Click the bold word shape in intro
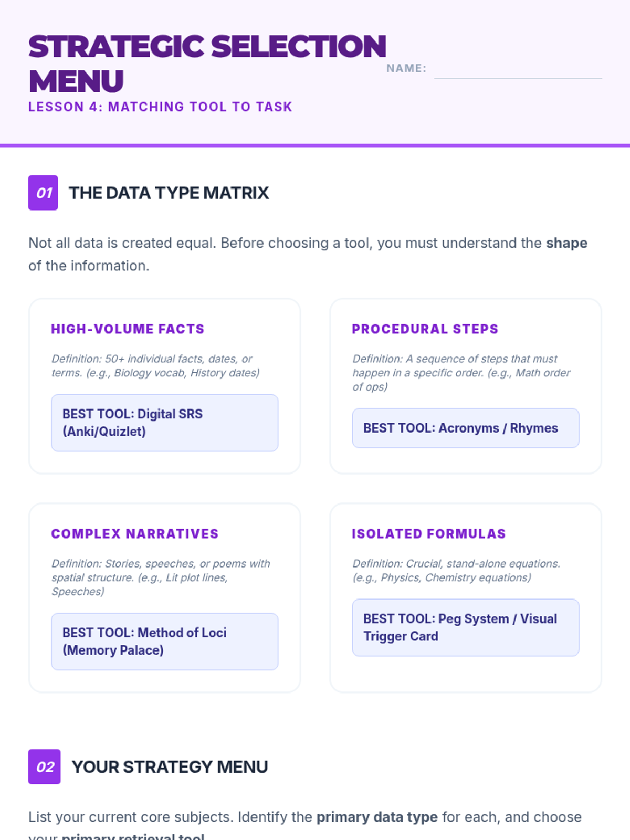Image resolution: width=630 pixels, height=840 pixels. click(x=566, y=243)
